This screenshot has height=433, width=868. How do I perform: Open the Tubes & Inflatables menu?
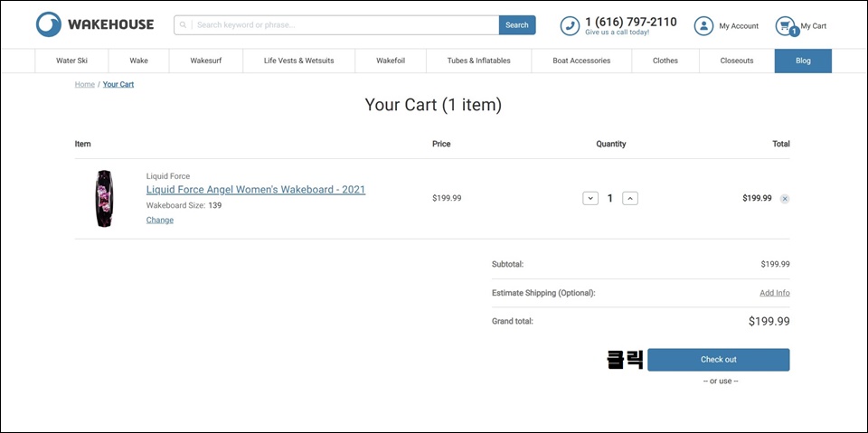479,61
